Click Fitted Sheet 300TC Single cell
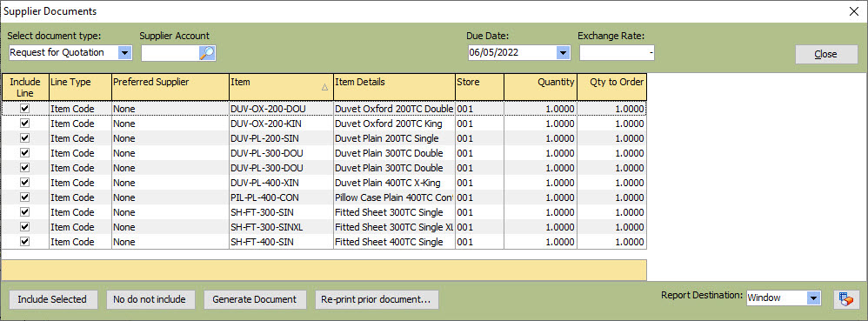Image resolution: width=868 pixels, height=321 pixels. 395,212
